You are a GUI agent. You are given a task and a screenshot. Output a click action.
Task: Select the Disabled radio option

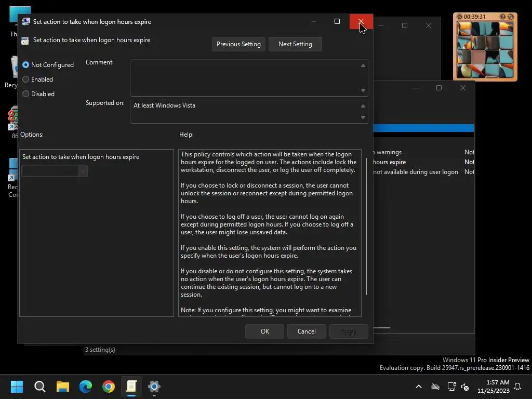[x=26, y=94]
